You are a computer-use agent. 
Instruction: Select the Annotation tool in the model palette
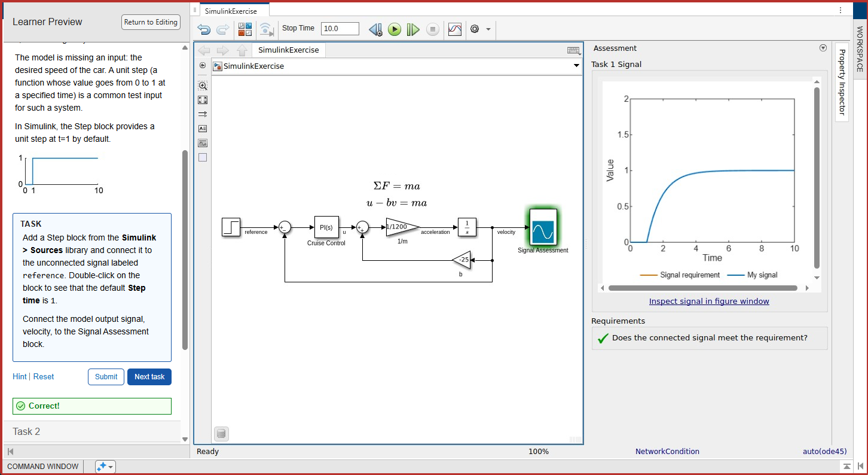203,128
